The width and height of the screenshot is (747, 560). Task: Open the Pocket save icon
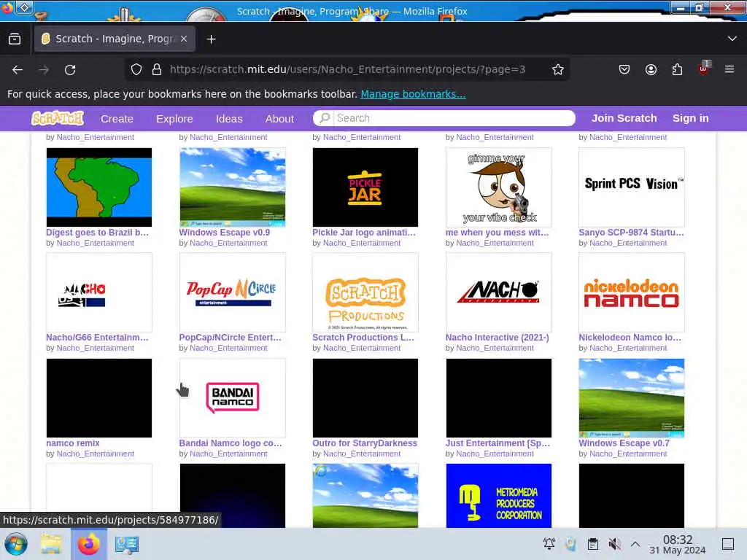click(624, 69)
